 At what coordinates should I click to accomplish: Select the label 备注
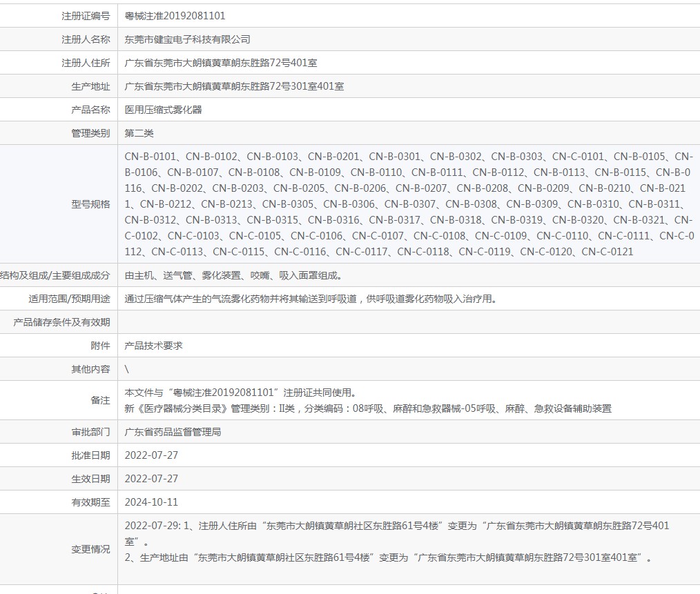(101, 401)
